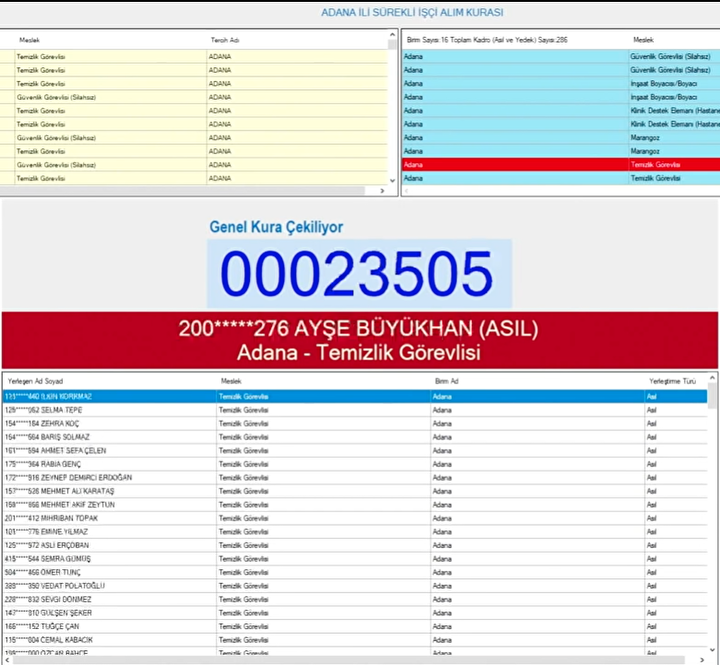Click the results table horizontal scrollbar thumb

(x=349, y=660)
